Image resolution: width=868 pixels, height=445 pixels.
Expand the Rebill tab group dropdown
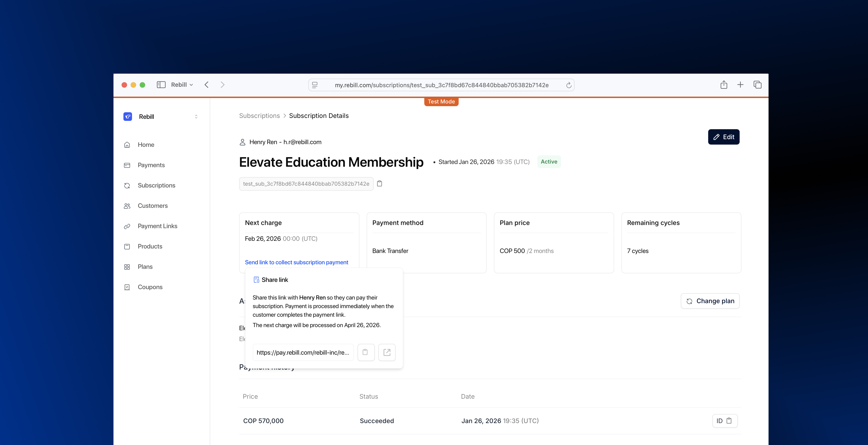point(182,85)
